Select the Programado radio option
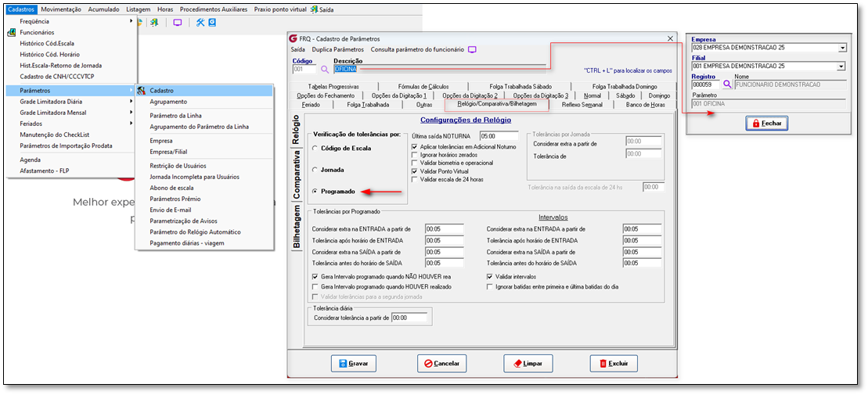Viewport: 868px width, 395px height. pyautogui.click(x=315, y=192)
